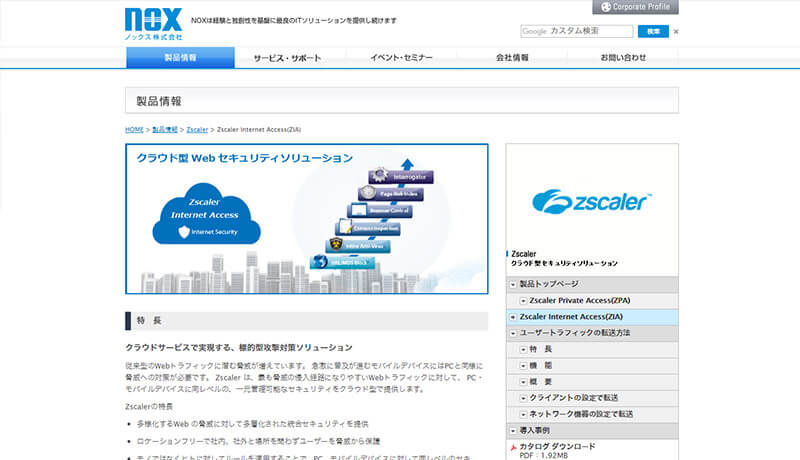Select the 製品情報 navigation tab
The height and width of the screenshot is (460, 800).
point(181,58)
